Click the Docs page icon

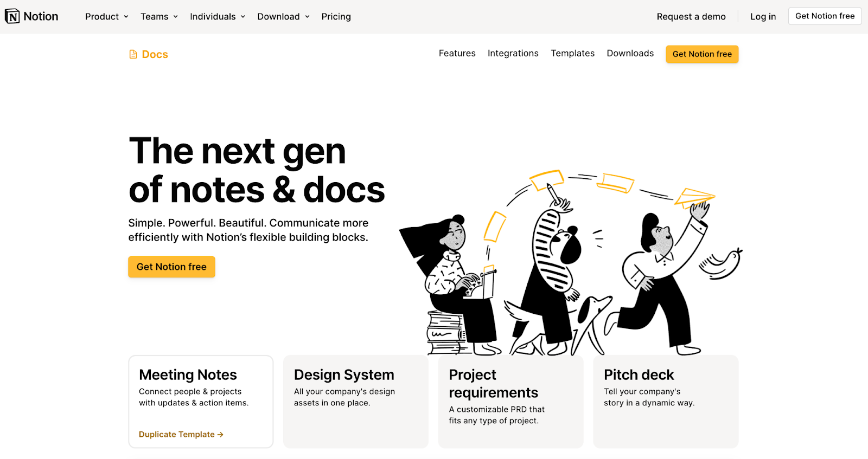pyautogui.click(x=133, y=54)
